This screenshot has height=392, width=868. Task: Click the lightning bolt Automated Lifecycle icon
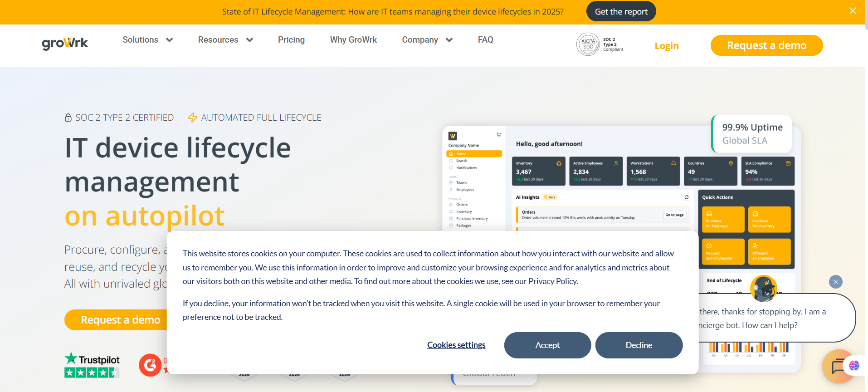click(x=193, y=118)
